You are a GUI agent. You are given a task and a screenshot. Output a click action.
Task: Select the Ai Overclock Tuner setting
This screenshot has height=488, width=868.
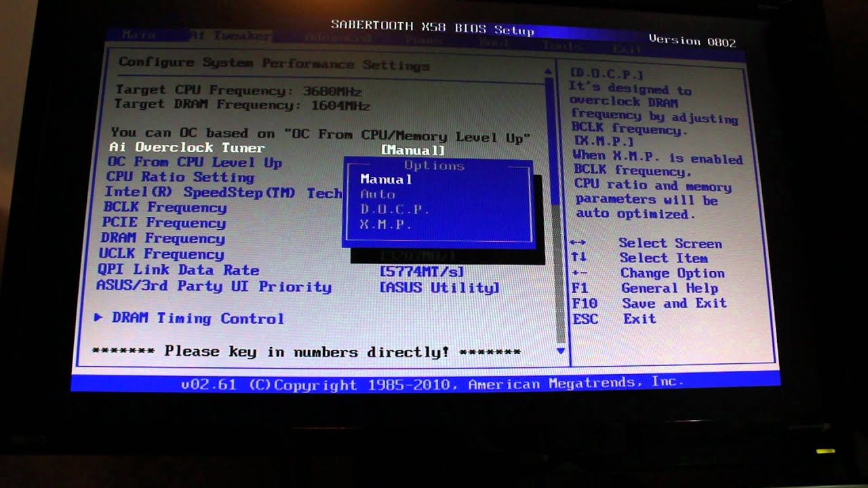[187, 147]
